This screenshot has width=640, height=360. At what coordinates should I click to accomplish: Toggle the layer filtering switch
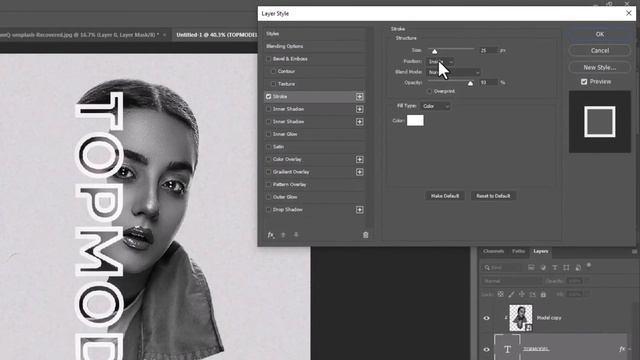click(x=589, y=265)
